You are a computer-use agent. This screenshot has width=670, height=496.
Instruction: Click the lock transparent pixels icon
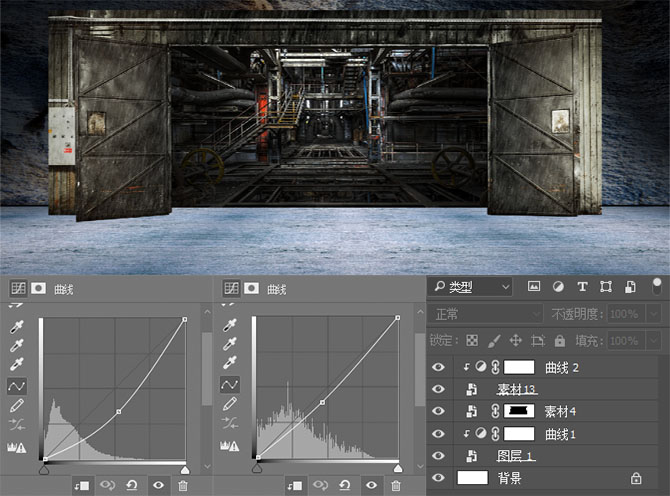pos(472,340)
